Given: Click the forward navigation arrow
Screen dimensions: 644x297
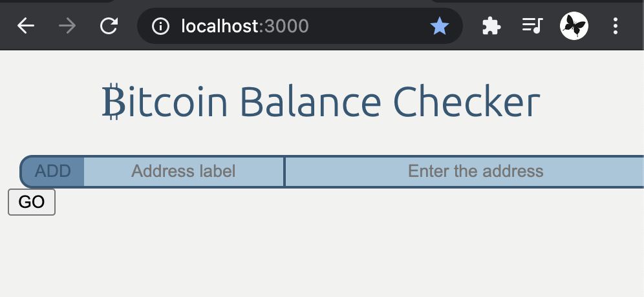Looking at the screenshot, I should click(x=67, y=26).
